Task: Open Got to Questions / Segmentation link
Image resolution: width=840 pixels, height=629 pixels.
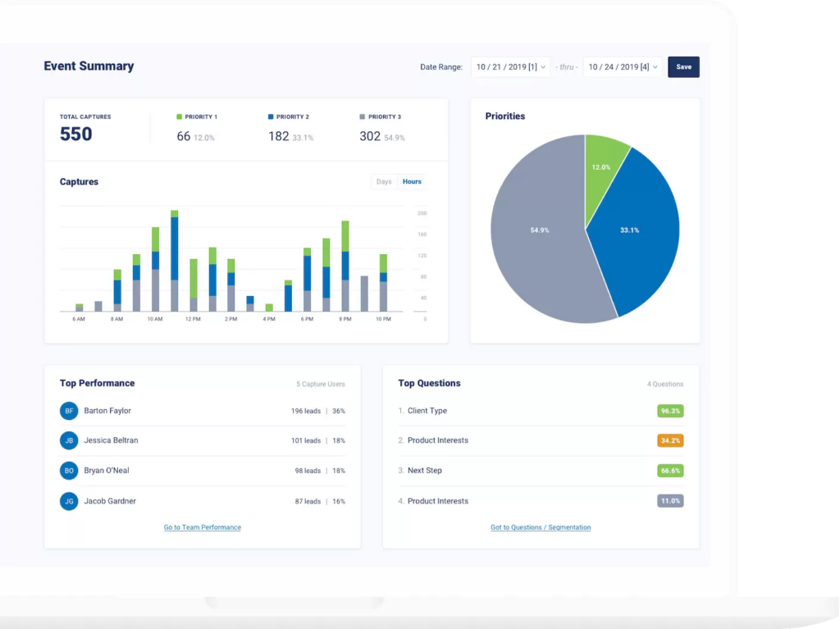Action: click(x=541, y=527)
